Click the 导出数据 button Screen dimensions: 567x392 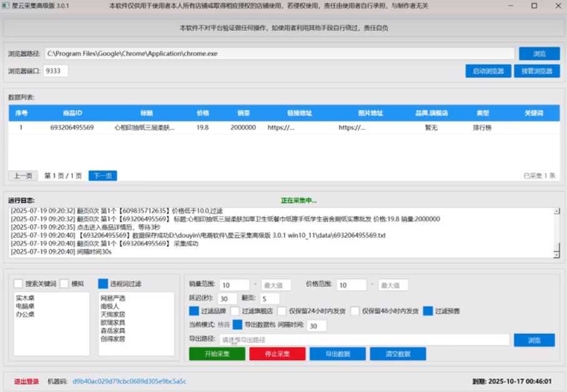click(x=338, y=354)
